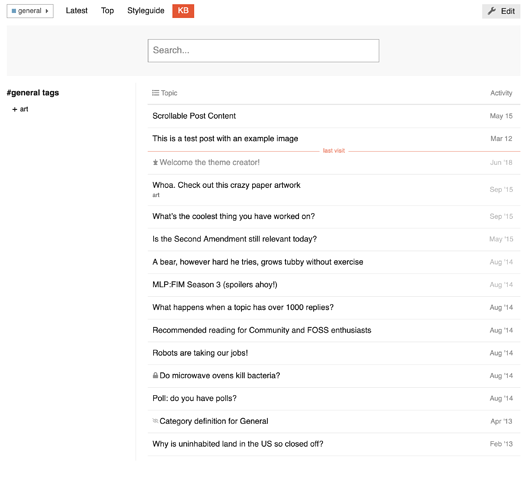Open Welcome the theme creator topic
Image resolution: width=528 pixels, height=500 pixels.
pos(209,162)
